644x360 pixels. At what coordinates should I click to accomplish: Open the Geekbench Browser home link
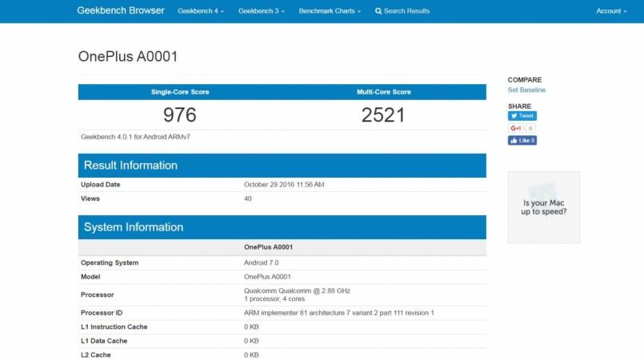pyautogui.click(x=120, y=10)
